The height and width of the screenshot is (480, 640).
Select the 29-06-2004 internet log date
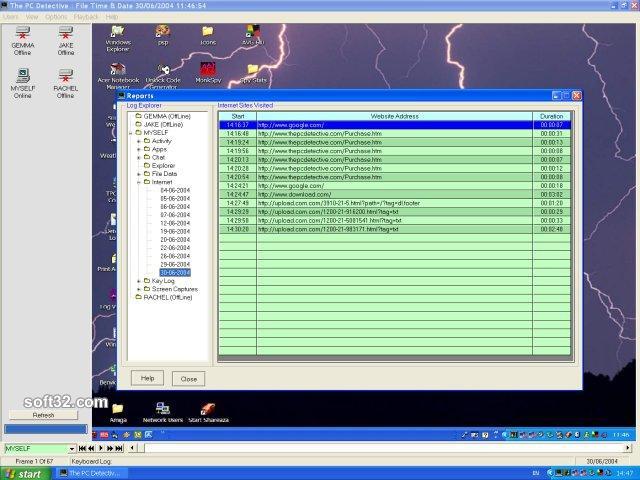tap(175, 264)
